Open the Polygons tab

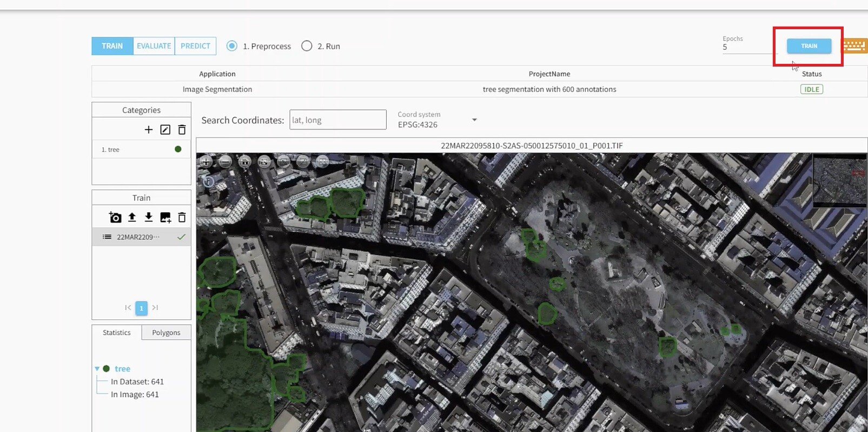(x=166, y=332)
